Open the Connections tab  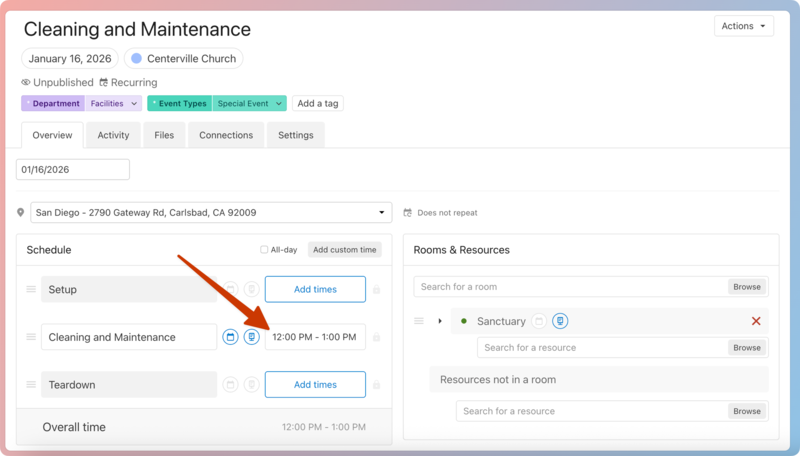tap(225, 135)
